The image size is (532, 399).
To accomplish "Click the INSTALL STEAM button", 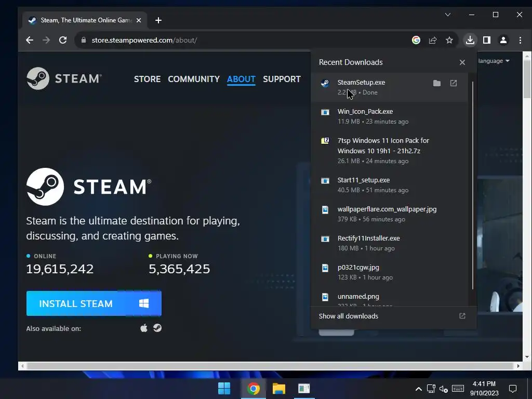I will [x=94, y=303].
